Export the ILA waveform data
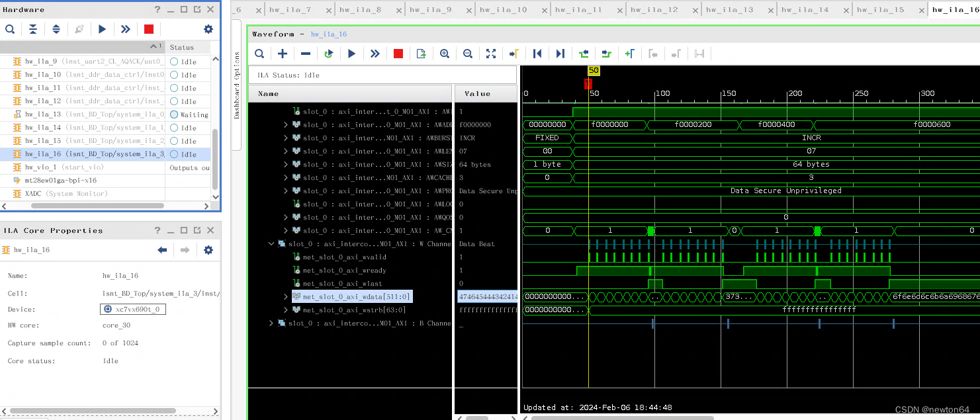 click(x=421, y=54)
